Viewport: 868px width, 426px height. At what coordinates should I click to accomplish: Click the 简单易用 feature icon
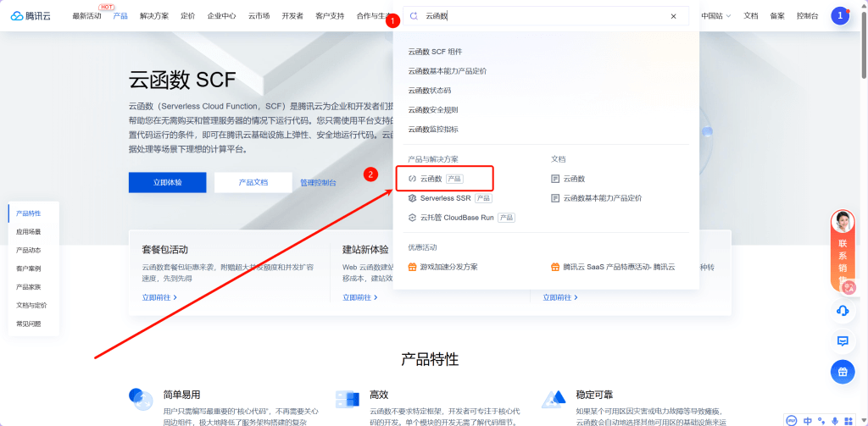(141, 399)
